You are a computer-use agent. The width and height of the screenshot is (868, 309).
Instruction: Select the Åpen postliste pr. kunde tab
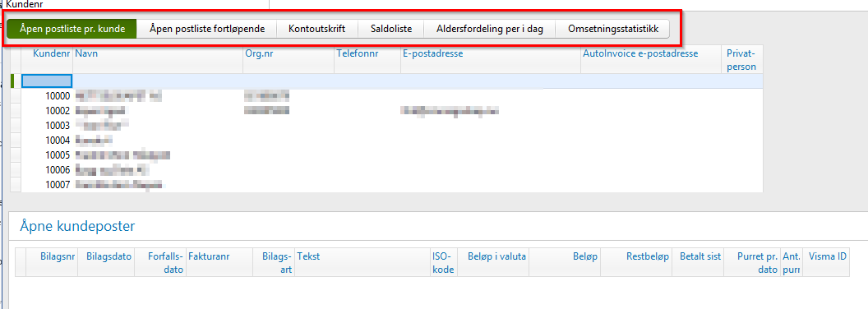coord(72,29)
